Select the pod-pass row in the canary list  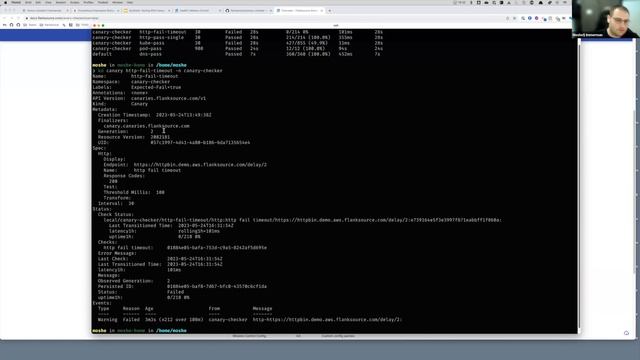238,49
